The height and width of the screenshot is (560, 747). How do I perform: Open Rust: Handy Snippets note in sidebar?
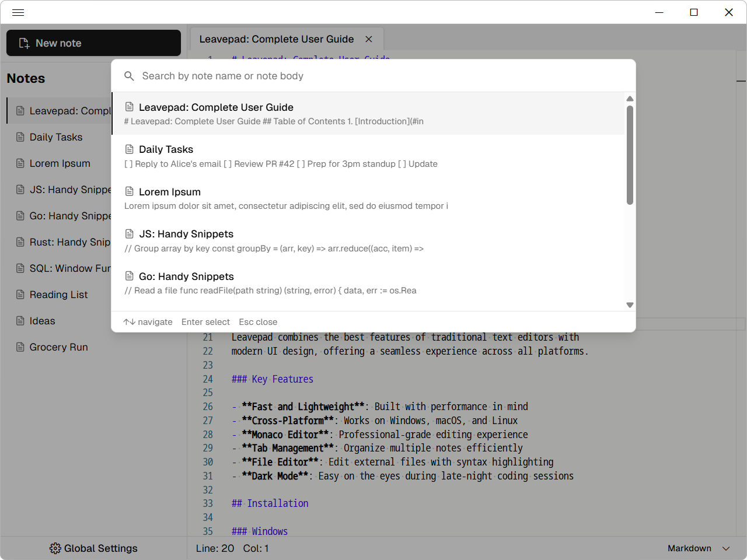[58, 242]
